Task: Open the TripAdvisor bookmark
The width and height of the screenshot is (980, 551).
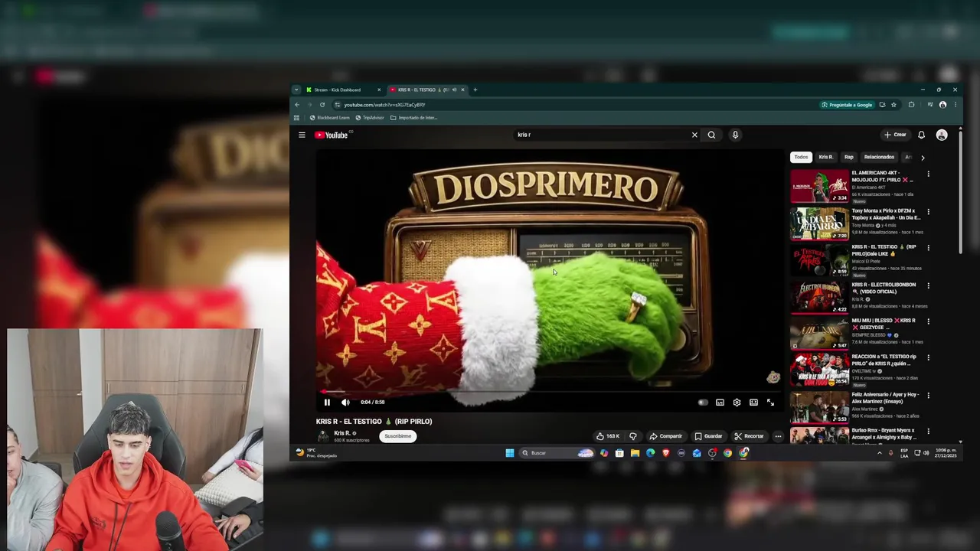Action: coord(369,118)
